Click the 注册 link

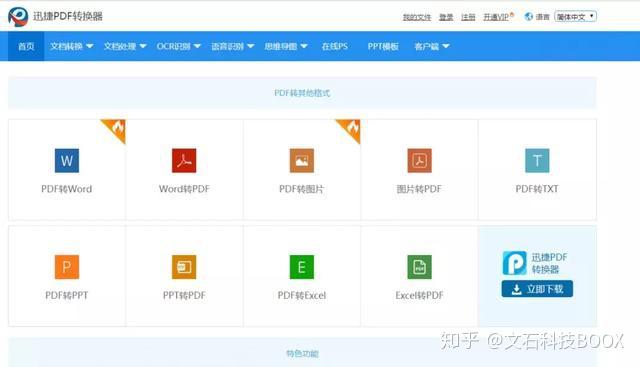pyautogui.click(x=468, y=17)
